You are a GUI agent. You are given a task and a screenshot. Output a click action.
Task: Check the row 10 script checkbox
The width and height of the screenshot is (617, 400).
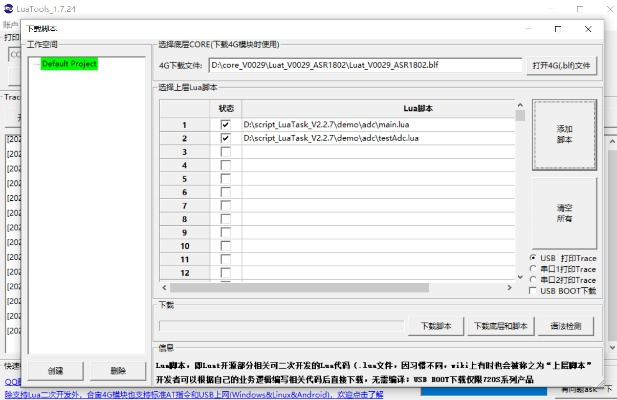(225, 246)
